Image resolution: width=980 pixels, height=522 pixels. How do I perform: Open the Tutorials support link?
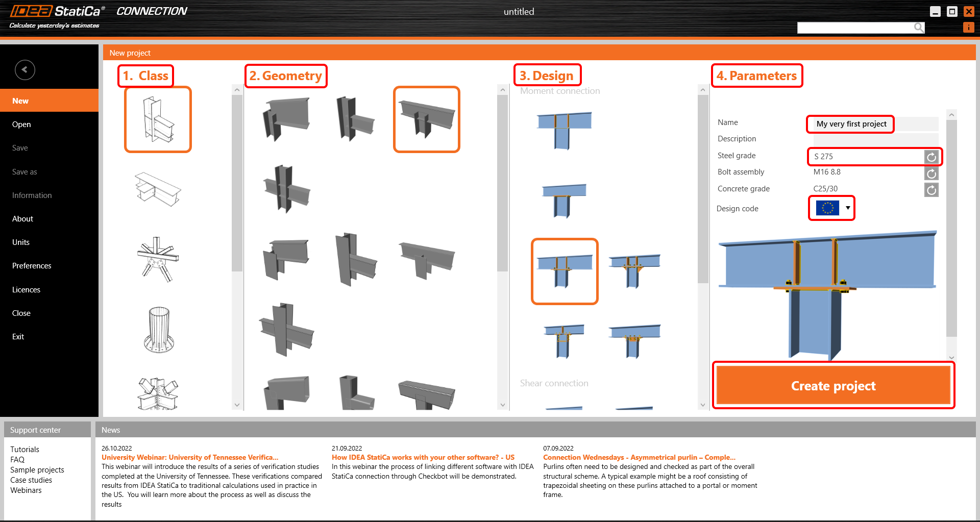[24, 450]
